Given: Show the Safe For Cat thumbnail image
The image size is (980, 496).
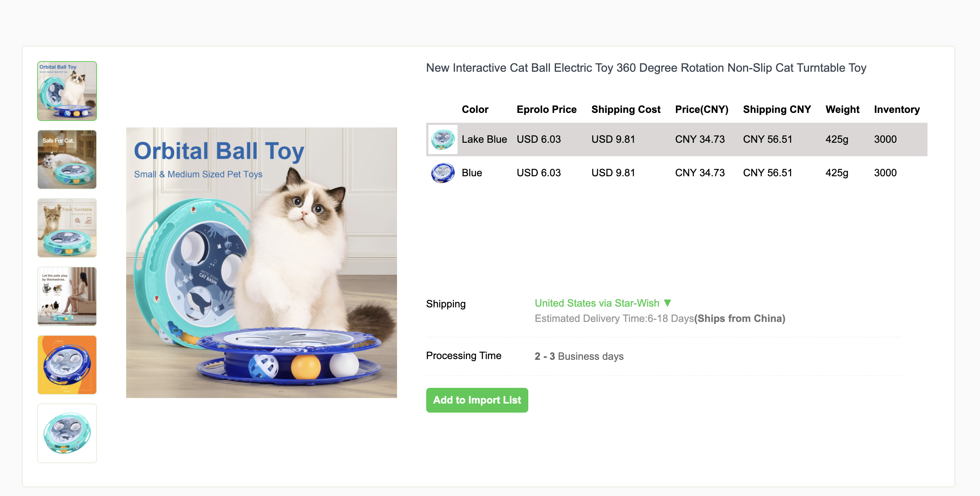Looking at the screenshot, I should [x=67, y=160].
